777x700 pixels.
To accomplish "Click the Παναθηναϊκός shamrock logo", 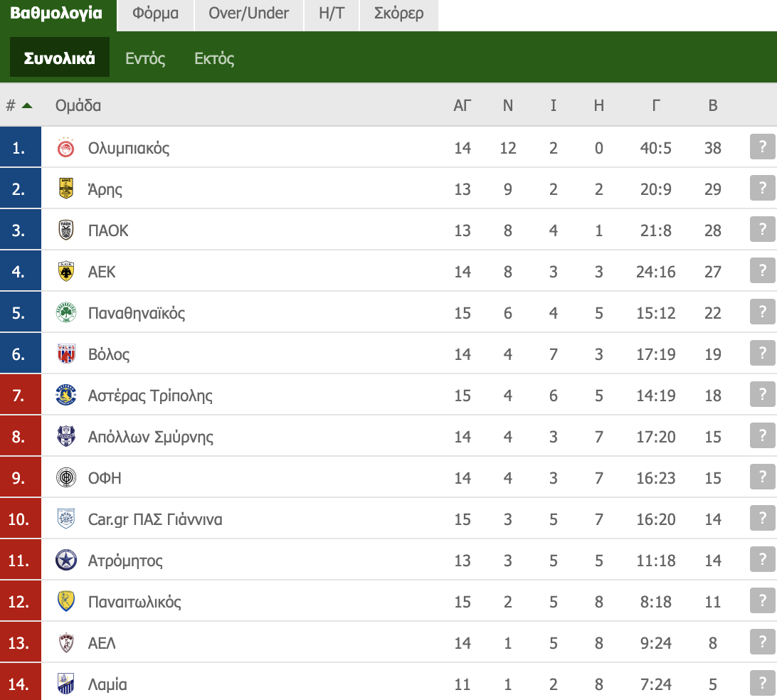I will [65, 313].
